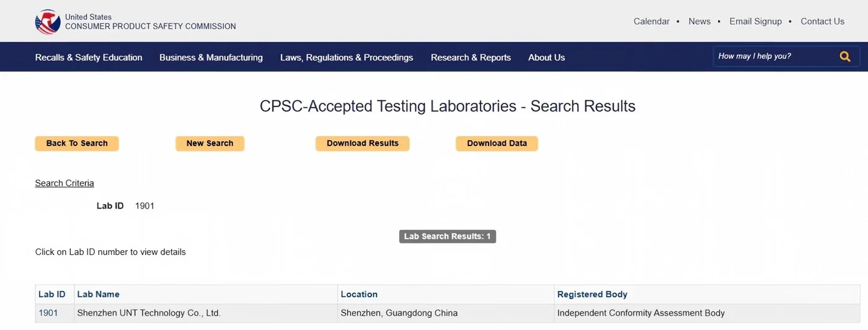This screenshot has width=868, height=330.
Task: Open the Email Signup link
Action: click(x=756, y=21)
